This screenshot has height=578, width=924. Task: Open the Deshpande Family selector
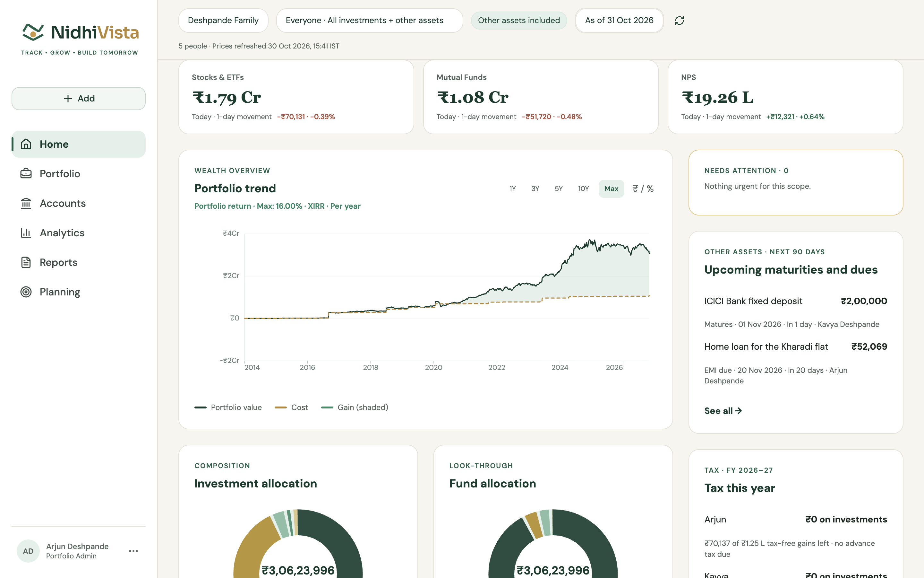pos(223,21)
